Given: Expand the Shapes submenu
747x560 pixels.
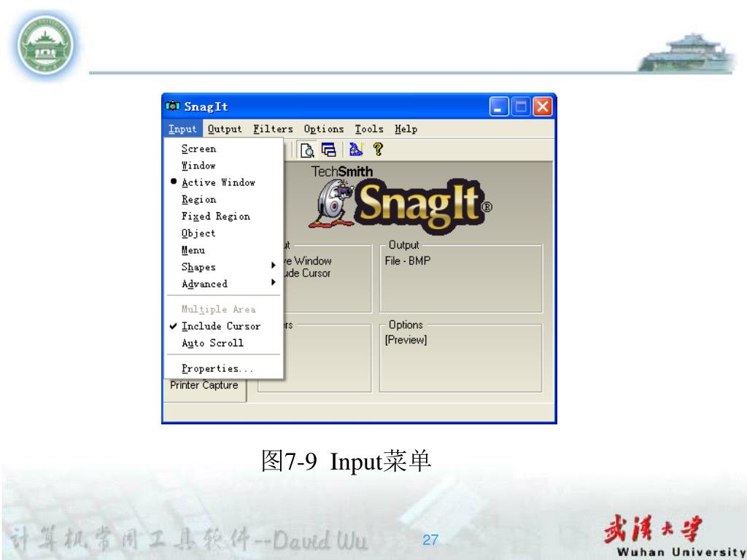Looking at the screenshot, I should (x=224, y=267).
